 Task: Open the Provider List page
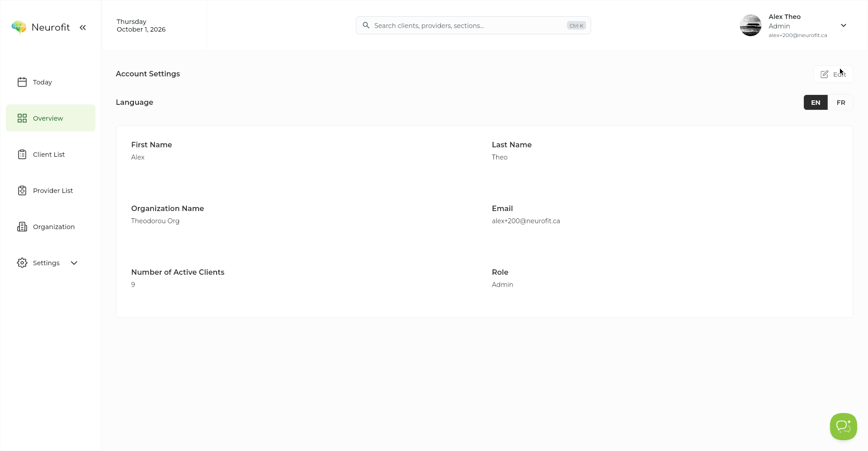51,190
